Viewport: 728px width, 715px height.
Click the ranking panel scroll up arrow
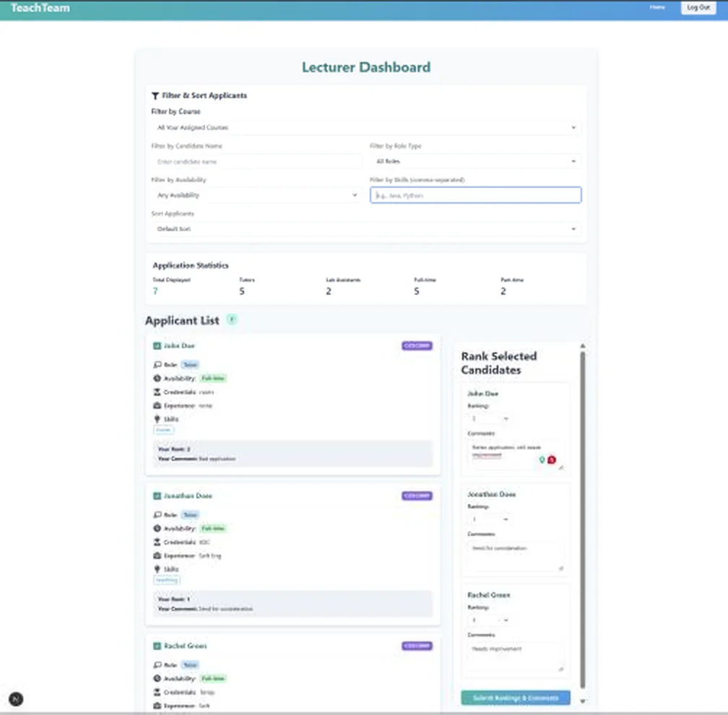click(x=583, y=346)
